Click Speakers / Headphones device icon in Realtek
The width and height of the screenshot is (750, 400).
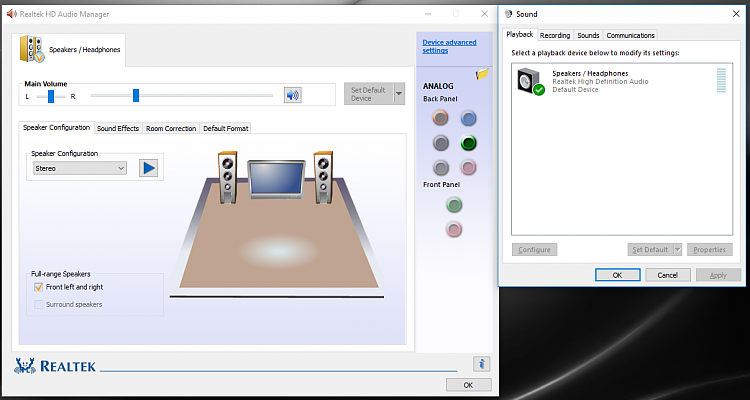(x=32, y=49)
